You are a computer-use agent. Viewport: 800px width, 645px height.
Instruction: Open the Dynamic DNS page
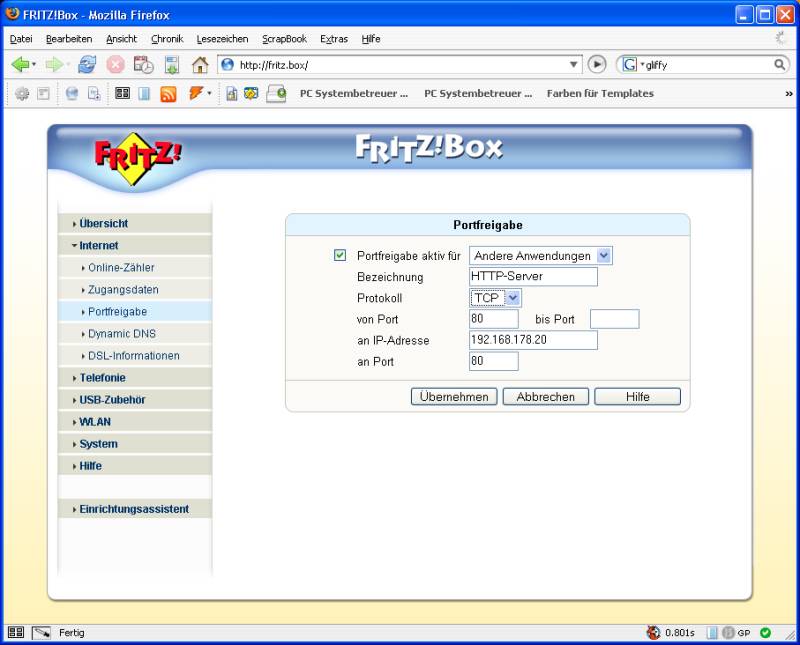(x=122, y=333)
